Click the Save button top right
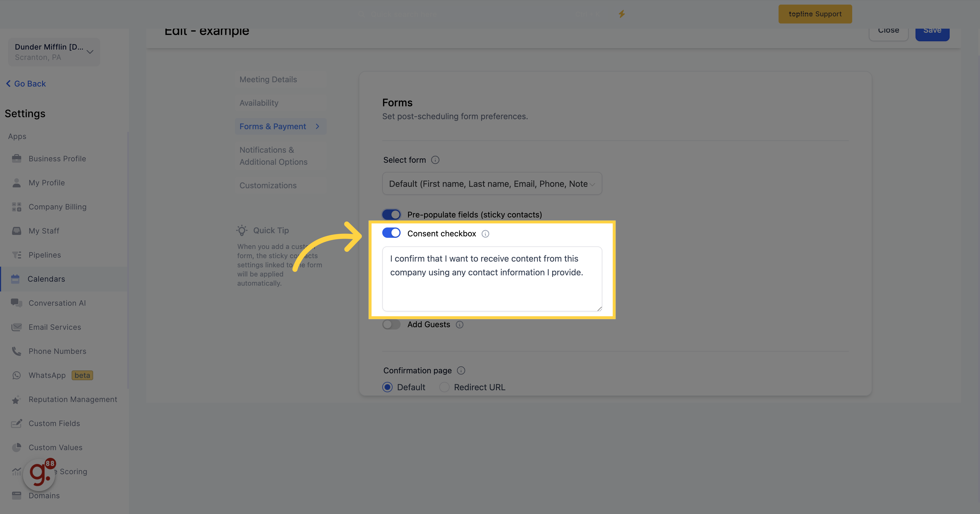Screen dimensions: 980x514 point(932,30)
